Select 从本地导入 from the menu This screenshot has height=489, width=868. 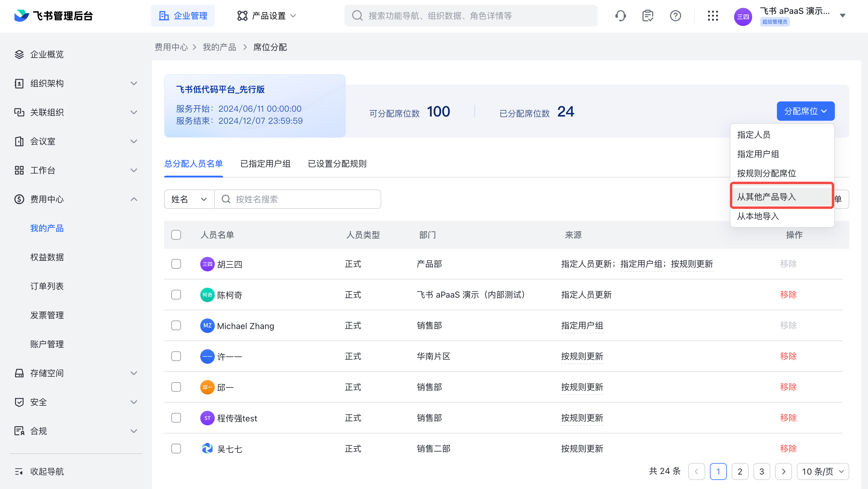coord(782,216)
